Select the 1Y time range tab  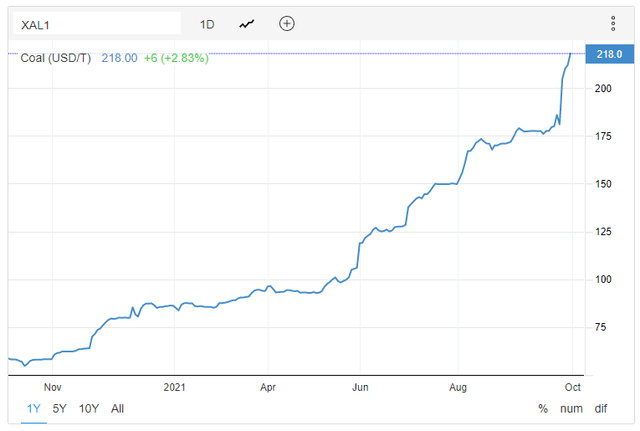pos(34,409)
